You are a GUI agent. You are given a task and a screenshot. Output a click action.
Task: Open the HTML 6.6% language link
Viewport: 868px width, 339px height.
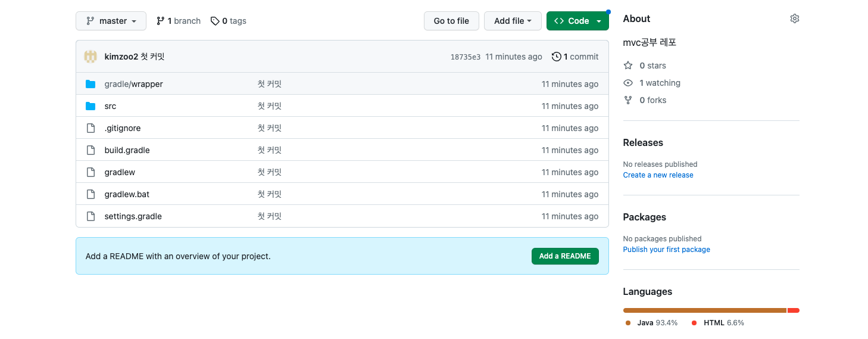pos(717,323)
